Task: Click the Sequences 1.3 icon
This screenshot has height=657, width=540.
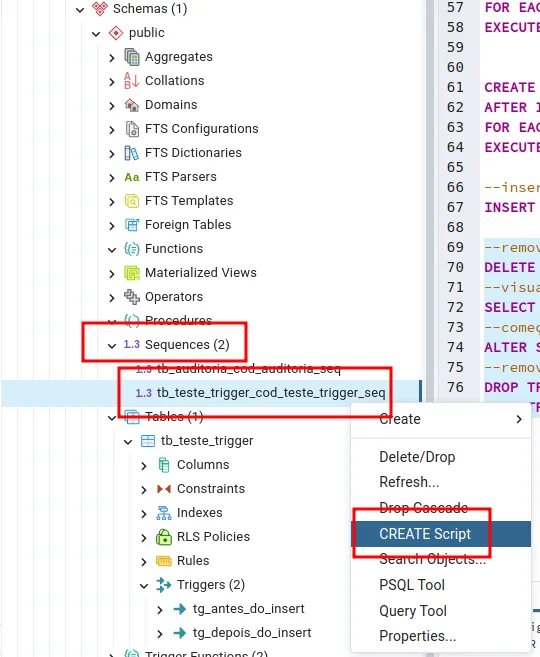Action: (132, 344)
